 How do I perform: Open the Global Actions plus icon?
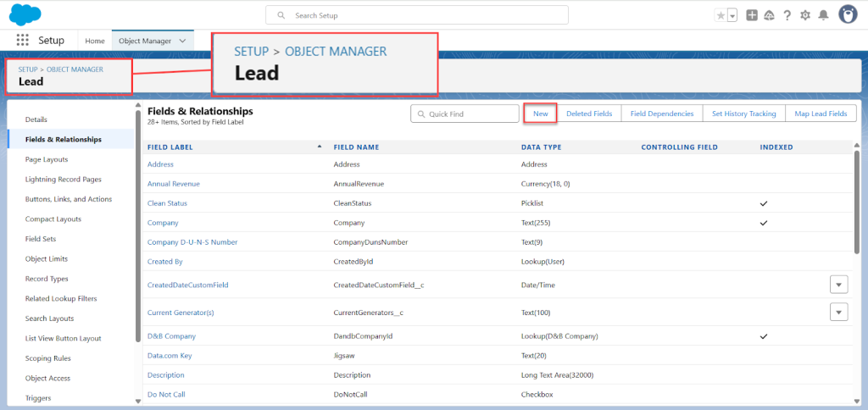coord(752,15)
